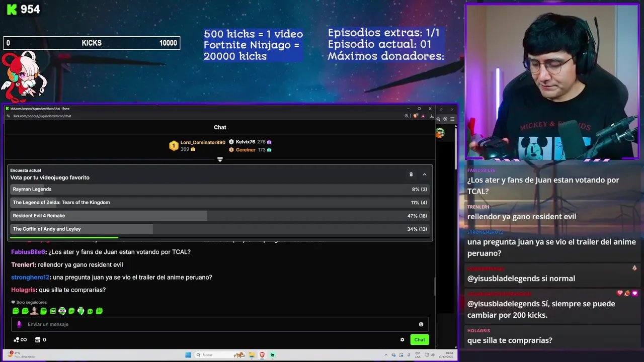Click the 'Encuesta actual' poll header text
The width and height of the screenshot is (644, 362).
(26, 170)
